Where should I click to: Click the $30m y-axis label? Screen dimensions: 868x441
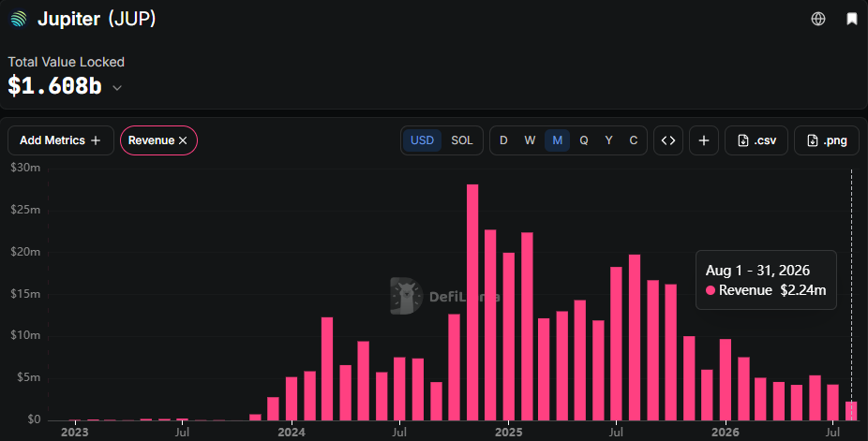pos(25,168)
